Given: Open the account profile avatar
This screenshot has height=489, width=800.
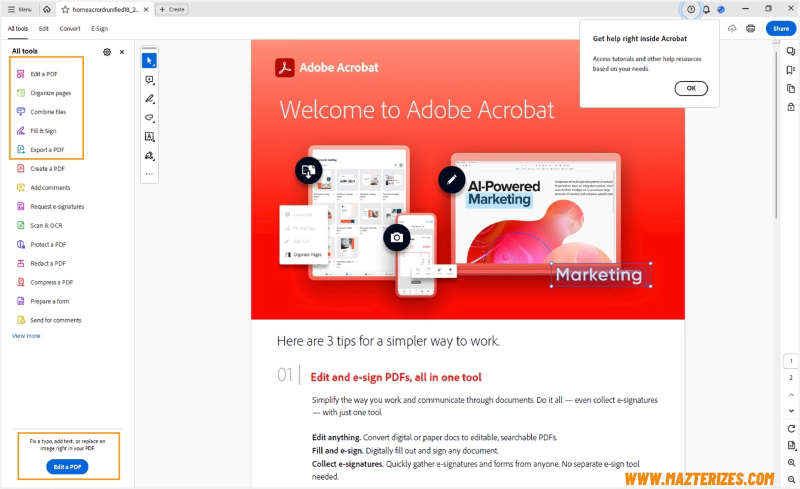Looking at the screenshot, I should tap(721, 9).
